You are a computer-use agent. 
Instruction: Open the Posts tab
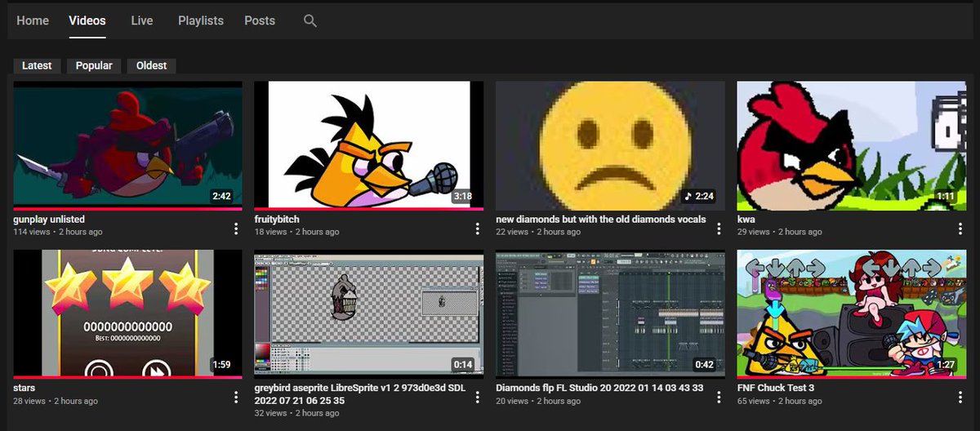click(260, 21)
